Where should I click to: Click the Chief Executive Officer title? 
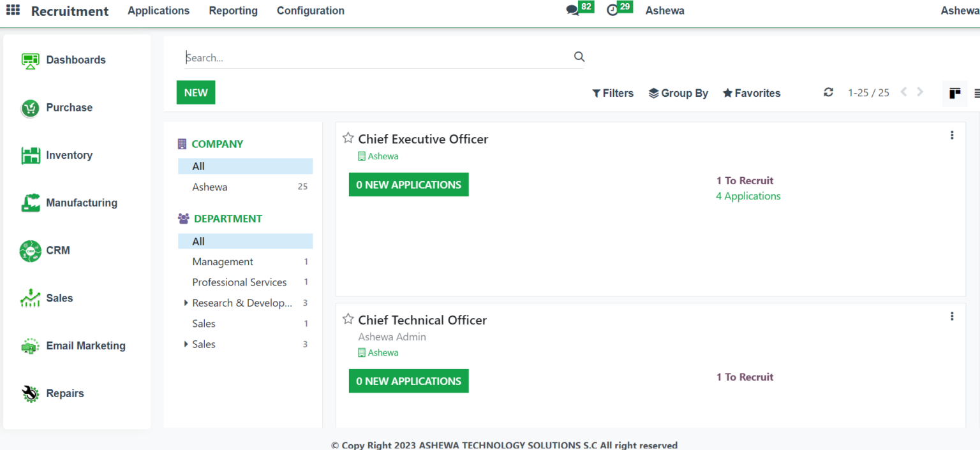coord(423,139)
